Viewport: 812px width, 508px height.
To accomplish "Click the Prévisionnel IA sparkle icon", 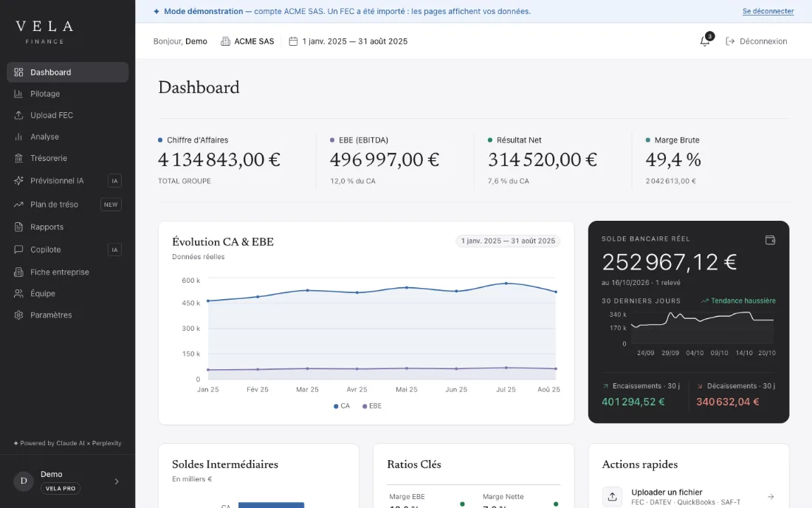I will pyautogui.click(x=18, y=181).
